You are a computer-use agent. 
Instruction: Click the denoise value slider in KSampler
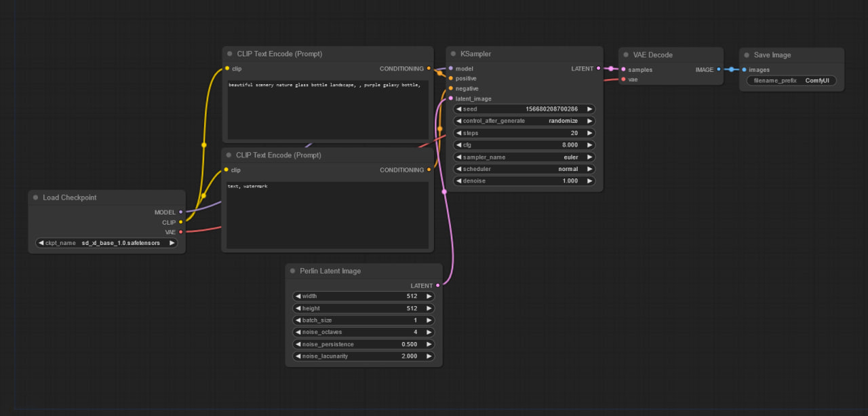coord(524,181)
